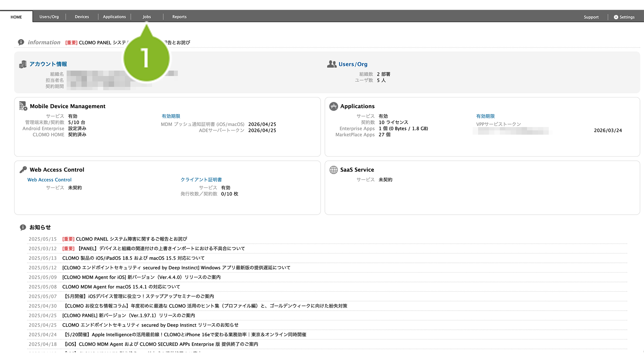
Task: Click ADEサーバートークン label
Action: (222, 130)
